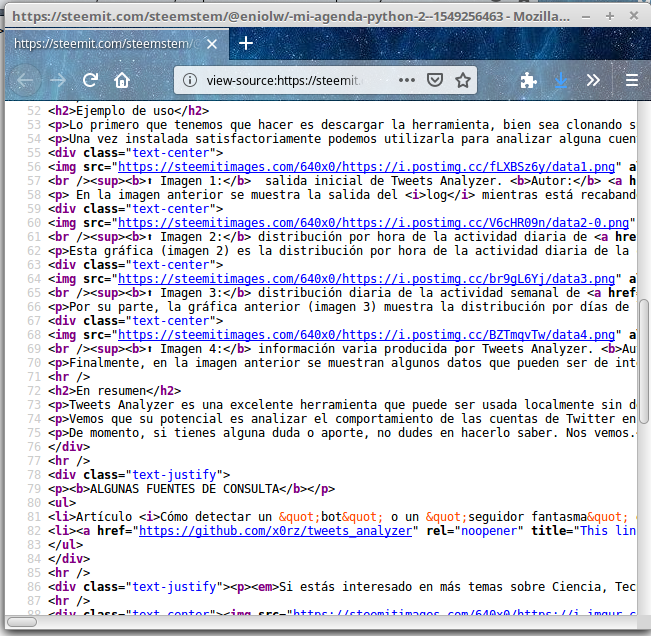This screenshot has width=651, height=636.
Task: Click line 75 'De momento, si tienes' text
Action: 143,433
